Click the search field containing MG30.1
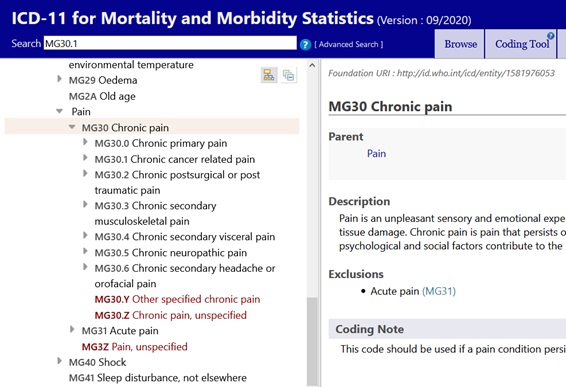Screen dimensions: 566x387 (170, 43)
